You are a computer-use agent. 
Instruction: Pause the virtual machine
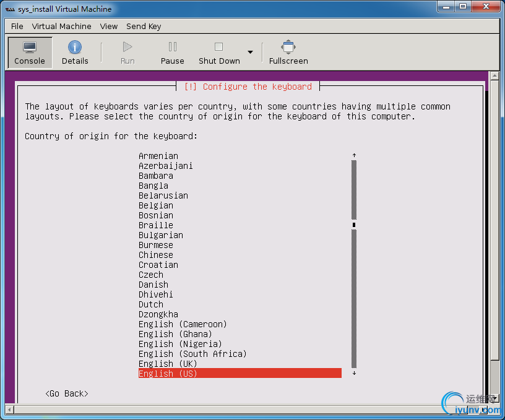(172, 53)
